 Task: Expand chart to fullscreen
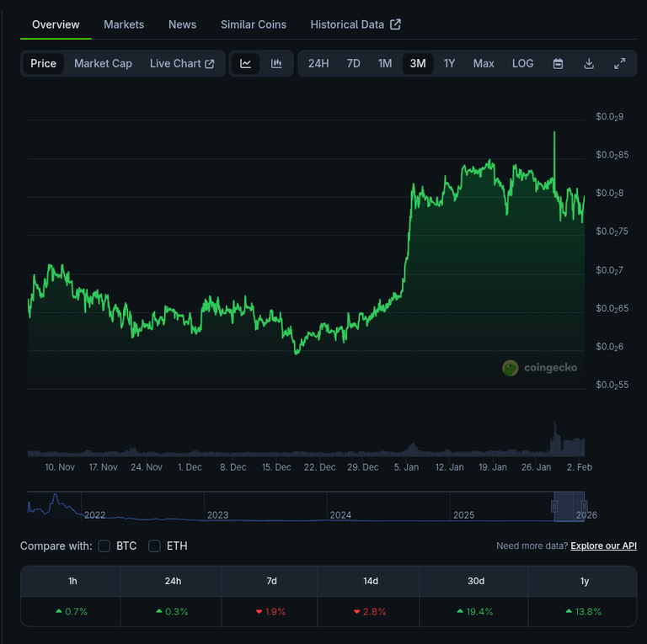point(619,64)
